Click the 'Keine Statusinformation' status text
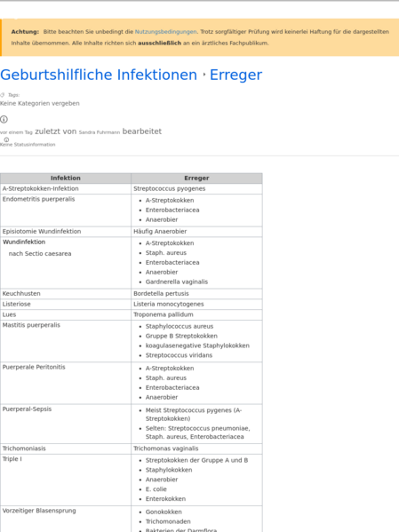Screen dimensions: 399x532 pos(28,145)
